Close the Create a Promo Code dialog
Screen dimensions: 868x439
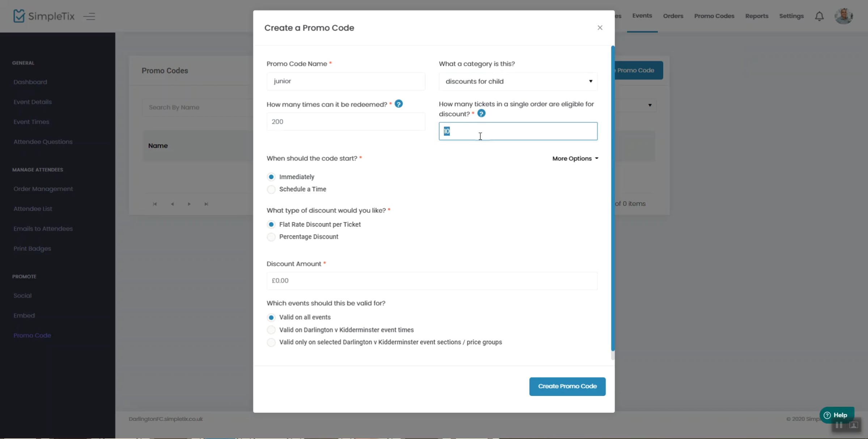click(600, 28)
